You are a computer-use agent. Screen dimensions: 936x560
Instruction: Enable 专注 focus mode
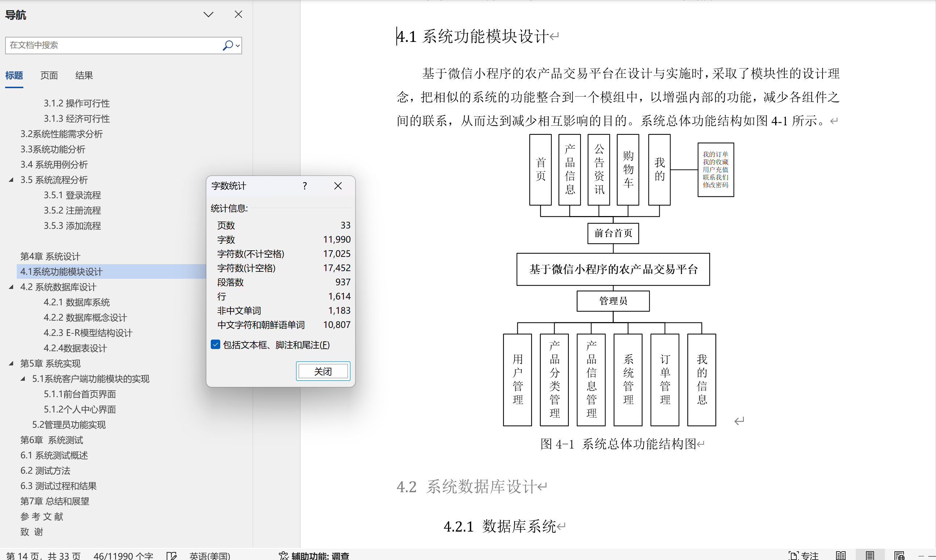[804, 556]
